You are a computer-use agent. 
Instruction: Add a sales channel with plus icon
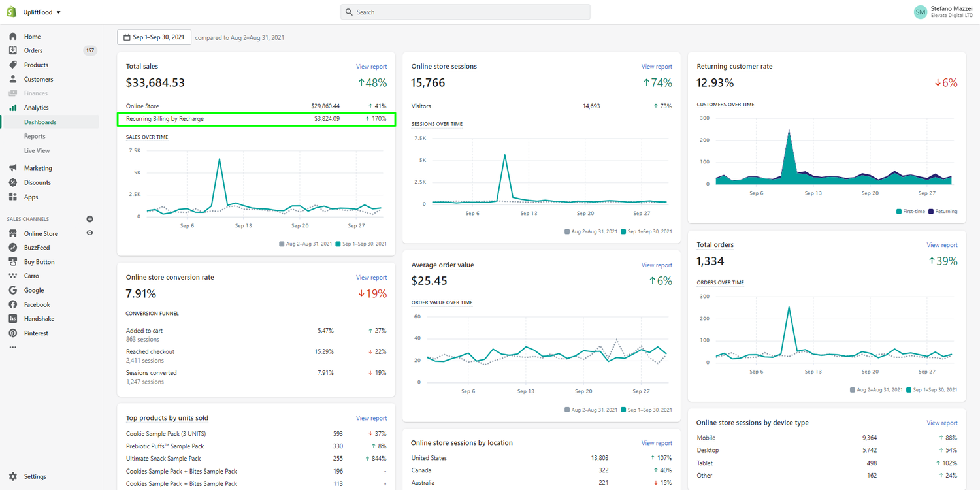point(90,219)
